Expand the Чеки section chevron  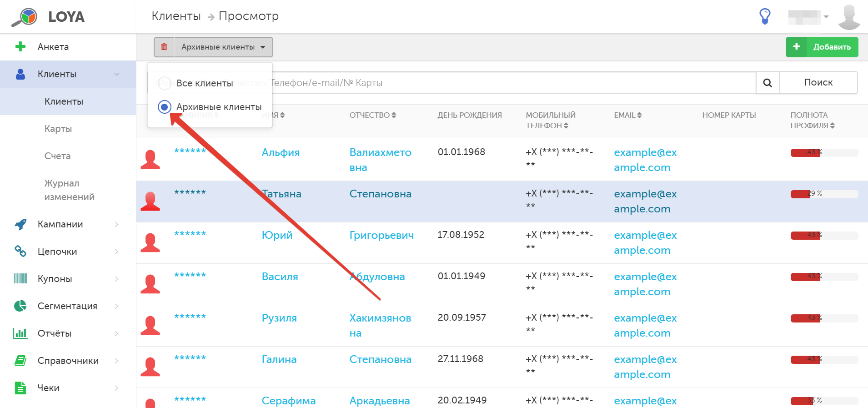click(117, 388)
